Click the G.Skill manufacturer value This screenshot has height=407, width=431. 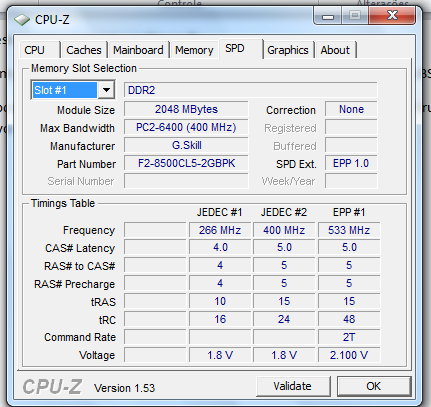coord(186,145)
